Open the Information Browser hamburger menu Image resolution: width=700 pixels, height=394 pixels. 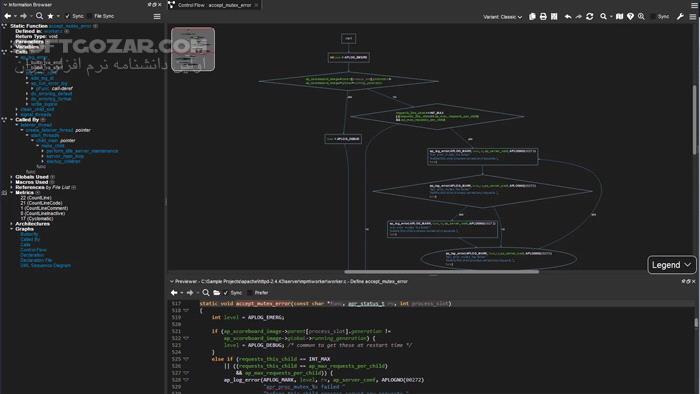(x=157, y=17)
